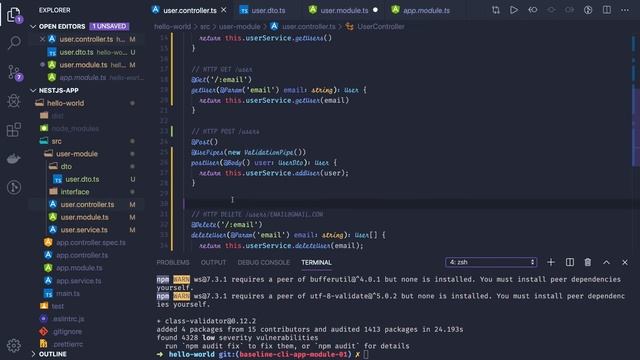Switch to the user.module.ts tab
The width and height of the screenshot is (640, 360).
344,11
